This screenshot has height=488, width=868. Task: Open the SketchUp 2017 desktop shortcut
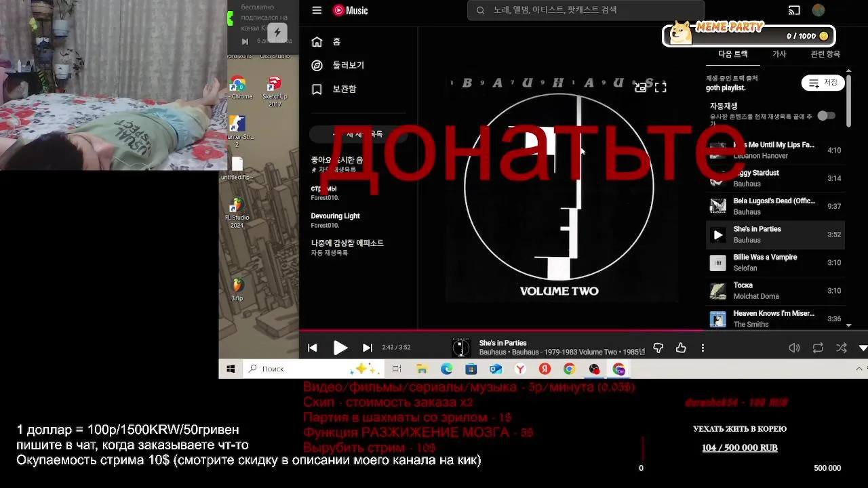point(274,91)
